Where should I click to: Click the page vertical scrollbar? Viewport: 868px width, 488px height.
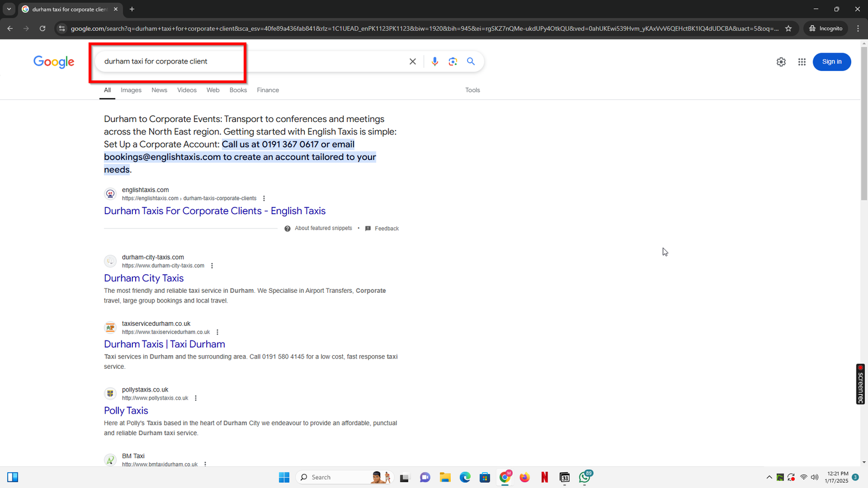click(x=864, y=125)
